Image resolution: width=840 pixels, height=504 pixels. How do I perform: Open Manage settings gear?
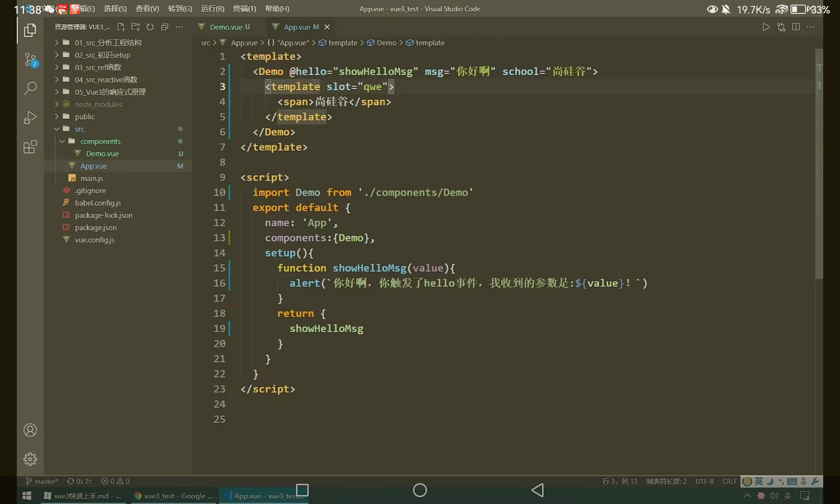point(30,459)
